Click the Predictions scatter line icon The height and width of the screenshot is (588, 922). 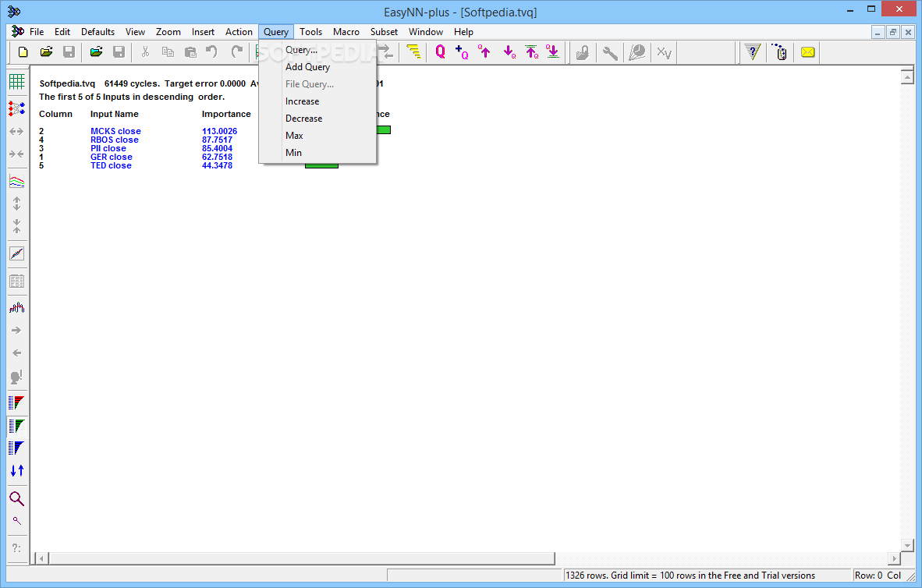pyautogui.click(x=17, y=253)
